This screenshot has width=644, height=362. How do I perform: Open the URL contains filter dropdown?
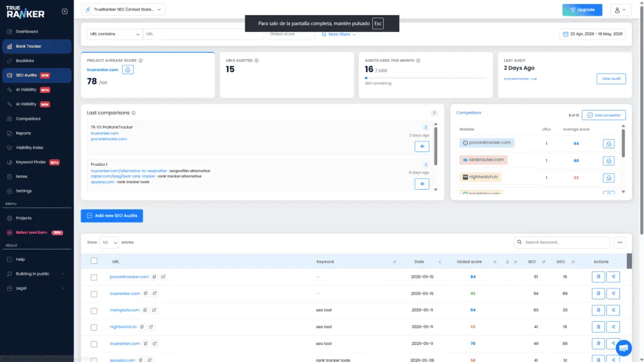tap(114, 34)
